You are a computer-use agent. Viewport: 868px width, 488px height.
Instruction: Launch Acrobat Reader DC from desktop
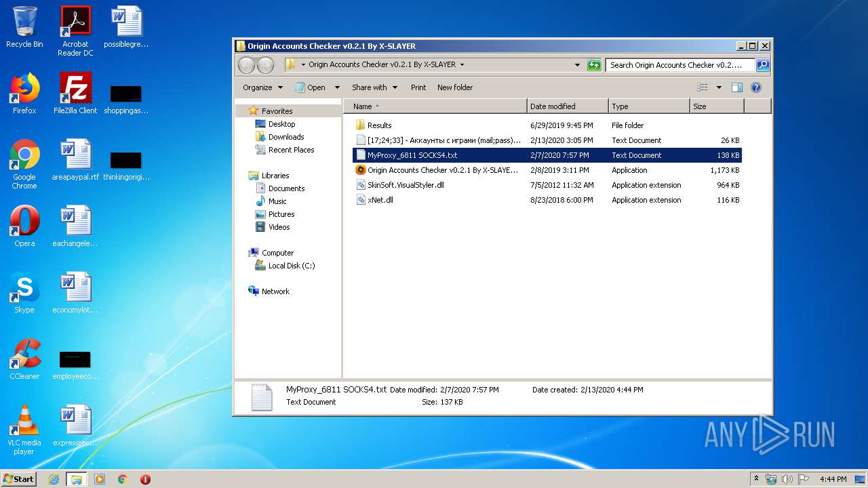75,30
